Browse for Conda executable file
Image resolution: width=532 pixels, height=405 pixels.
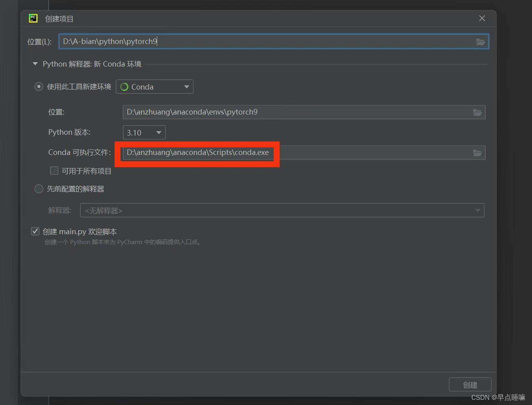[x=477, y=153]
